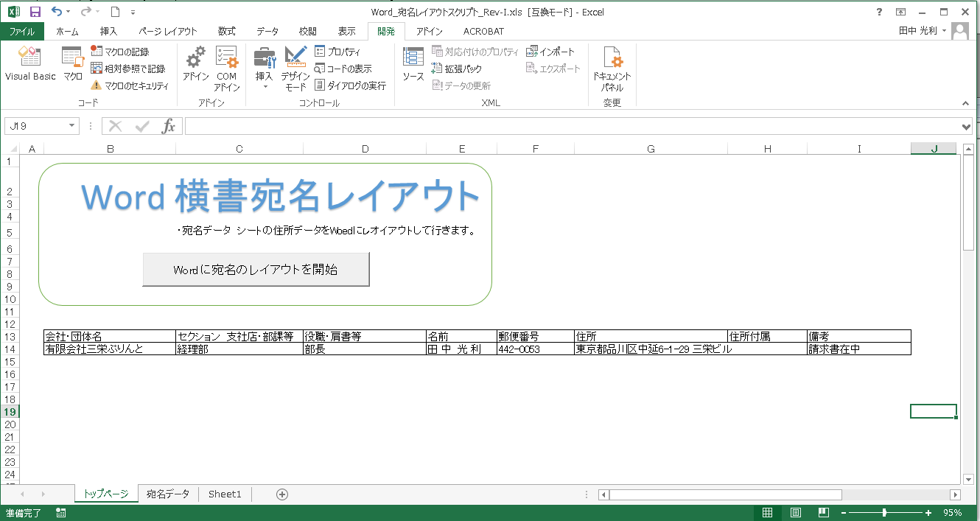Screen dimensions: 980x521
Task: Open the undo history dropdown arrow
Action: click(x=69, y=12)
